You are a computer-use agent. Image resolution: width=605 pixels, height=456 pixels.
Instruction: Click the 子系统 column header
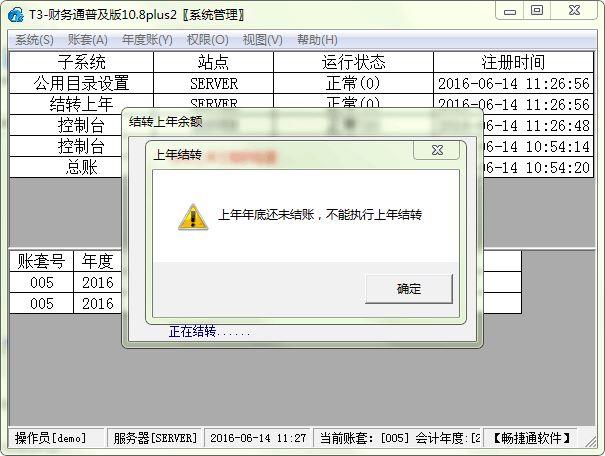81,62
